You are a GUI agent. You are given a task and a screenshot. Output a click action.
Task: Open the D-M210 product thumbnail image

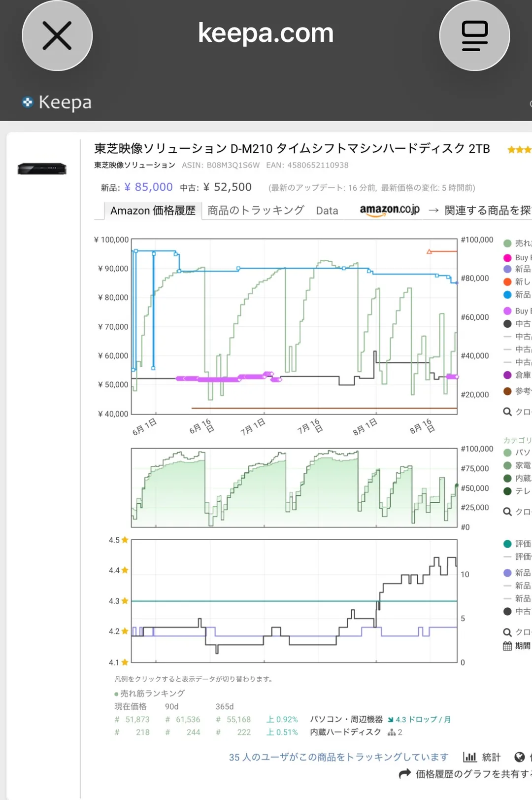click(42, 169)
